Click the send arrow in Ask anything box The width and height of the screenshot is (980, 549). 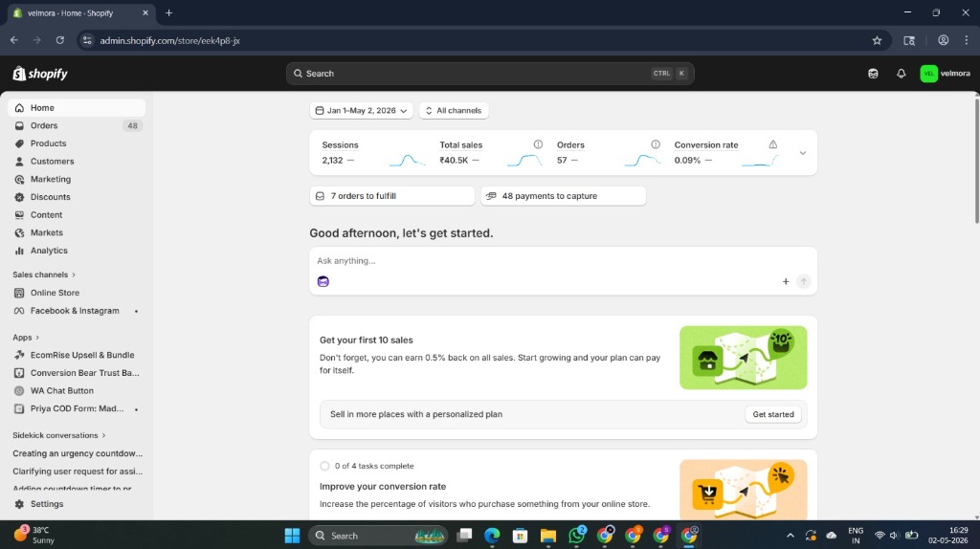click(x=804, y=282)
